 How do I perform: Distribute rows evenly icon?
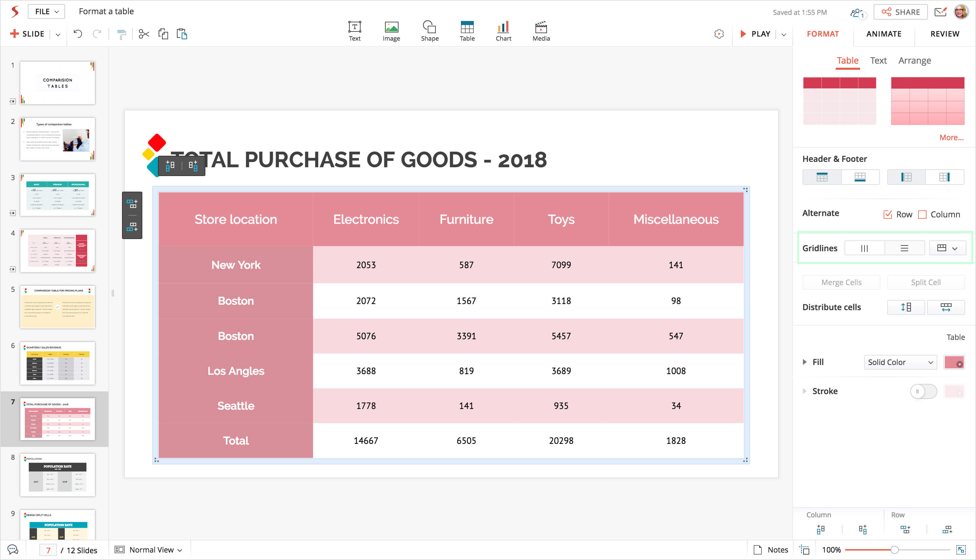906,307
